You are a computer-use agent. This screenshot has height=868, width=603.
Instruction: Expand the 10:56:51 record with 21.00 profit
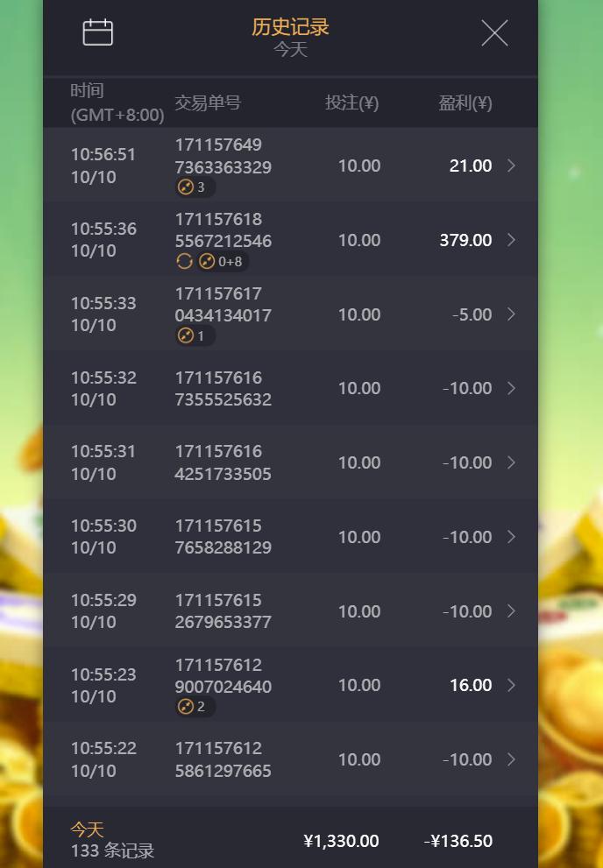(x=512, y=166)
